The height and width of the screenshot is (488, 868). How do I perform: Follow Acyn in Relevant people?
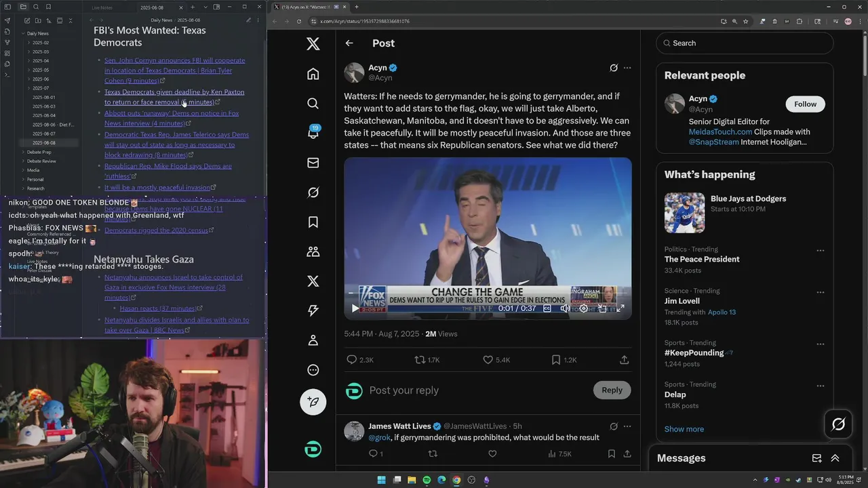[x=805, y=104]
